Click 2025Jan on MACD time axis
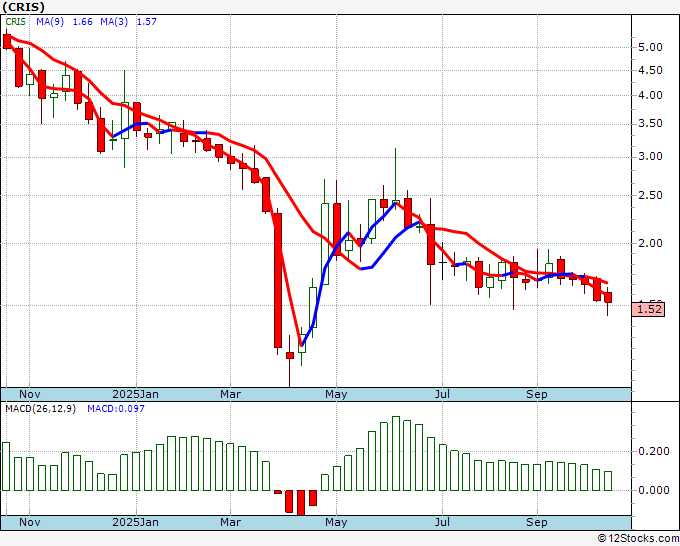The image size is (680, 546). (x=135, y=522)
